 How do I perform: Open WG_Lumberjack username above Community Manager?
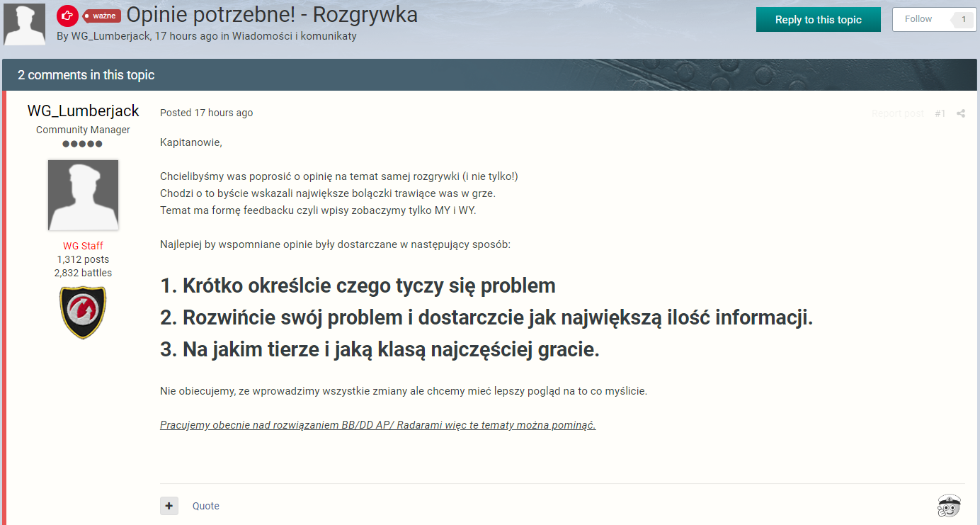(x=83, y=111)
